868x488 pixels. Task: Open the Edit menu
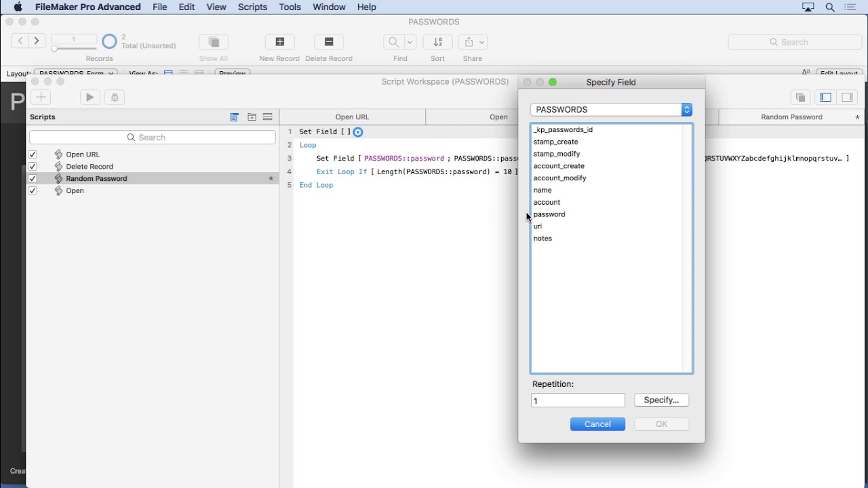187,7
